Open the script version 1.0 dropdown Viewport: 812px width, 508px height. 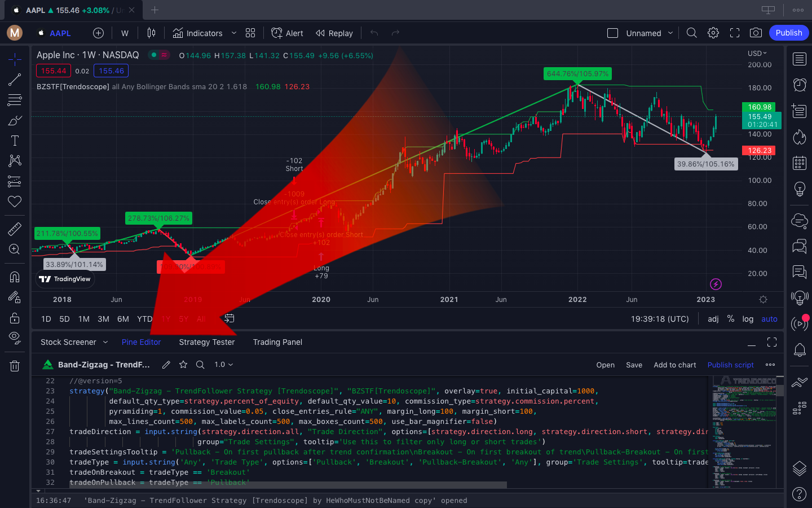[224, 365]
